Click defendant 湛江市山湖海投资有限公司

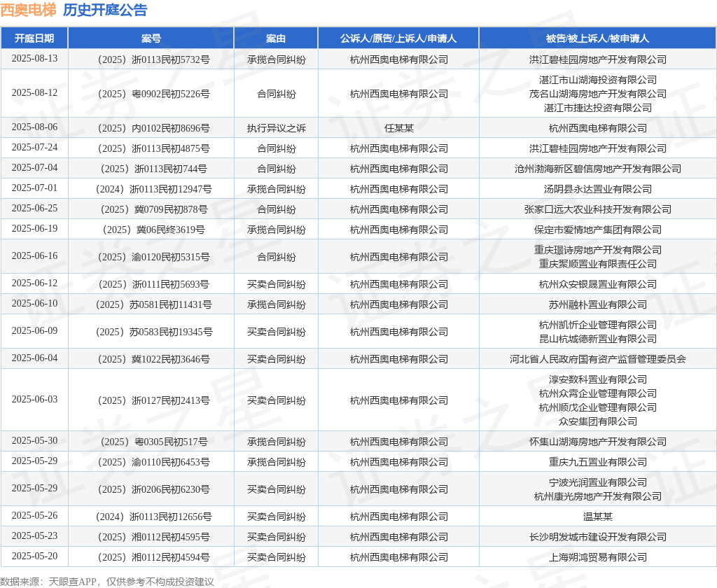pos(598,80)
